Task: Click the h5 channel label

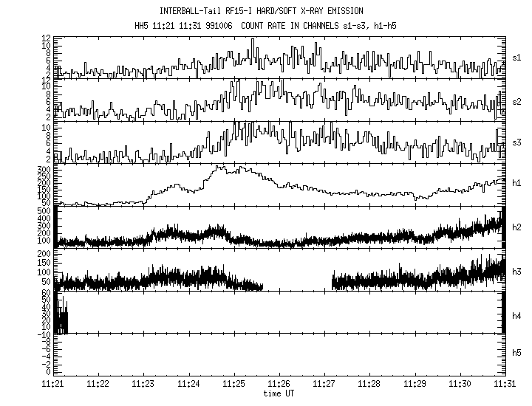Action: point(516,353)
